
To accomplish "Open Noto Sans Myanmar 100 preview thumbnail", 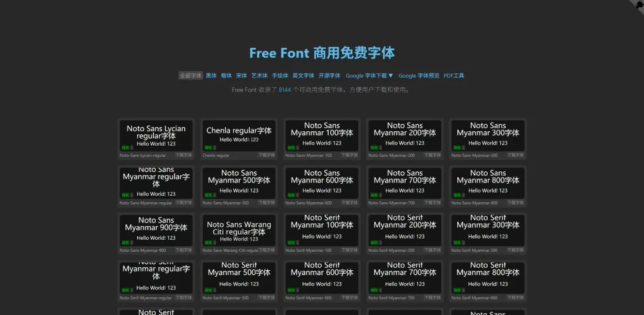I will coord(322,135).
